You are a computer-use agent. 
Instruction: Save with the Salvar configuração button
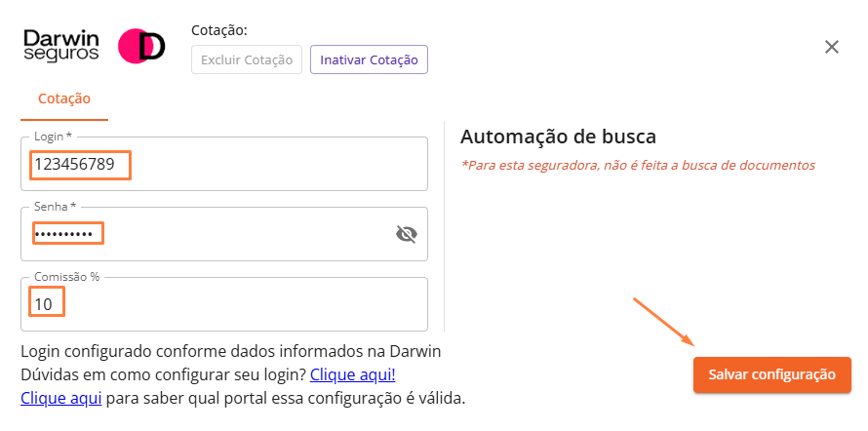(x=771, y=374)
